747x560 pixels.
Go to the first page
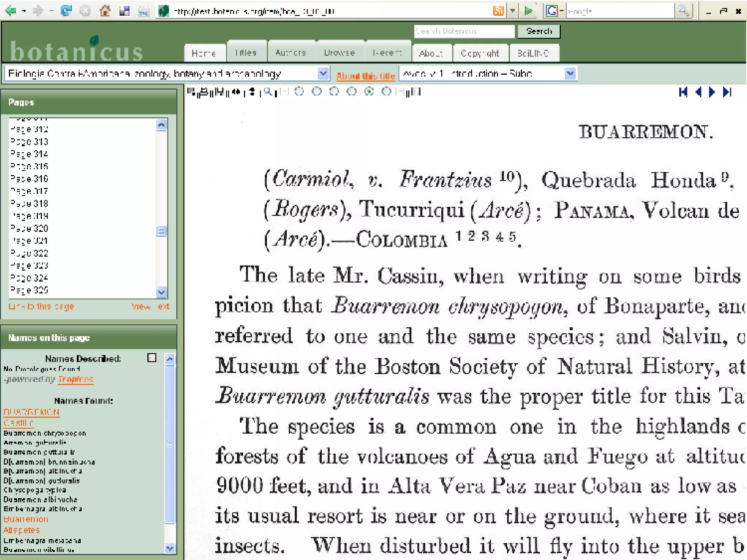(x=683, y=92)
